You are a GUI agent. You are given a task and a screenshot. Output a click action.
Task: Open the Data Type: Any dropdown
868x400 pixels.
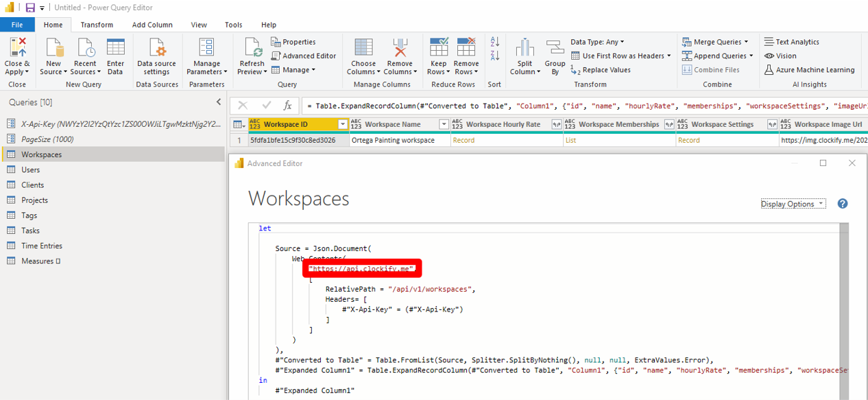[597, 42]
